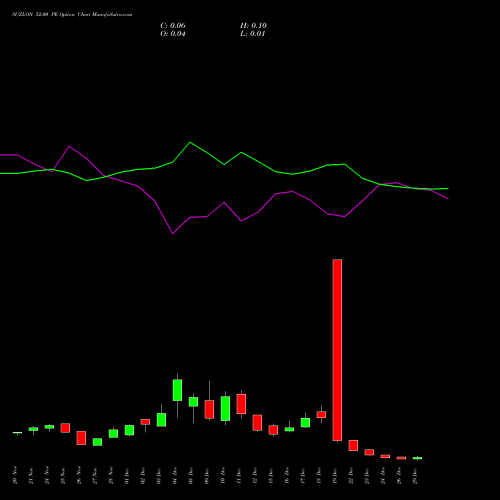
Task: Click the 29 Dec date label
Action: [415, 475]
